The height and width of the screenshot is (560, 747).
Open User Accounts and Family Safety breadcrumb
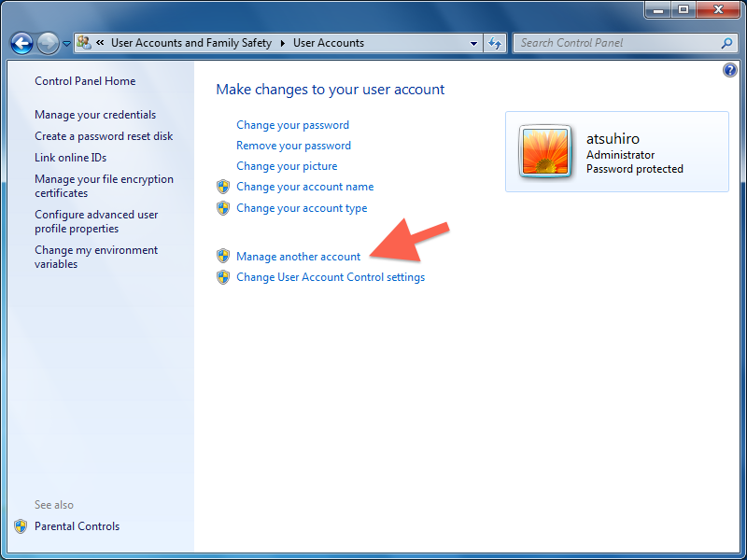191,43
